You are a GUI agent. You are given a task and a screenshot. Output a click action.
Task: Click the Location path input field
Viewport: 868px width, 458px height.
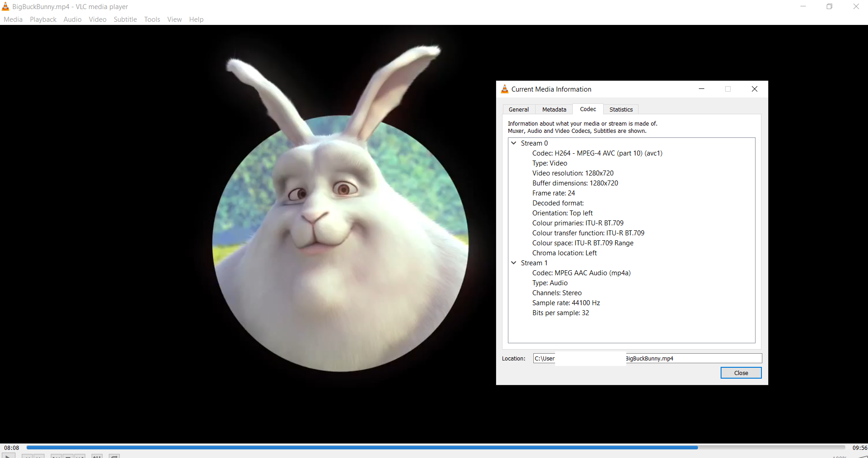click(x=648, y=358)
